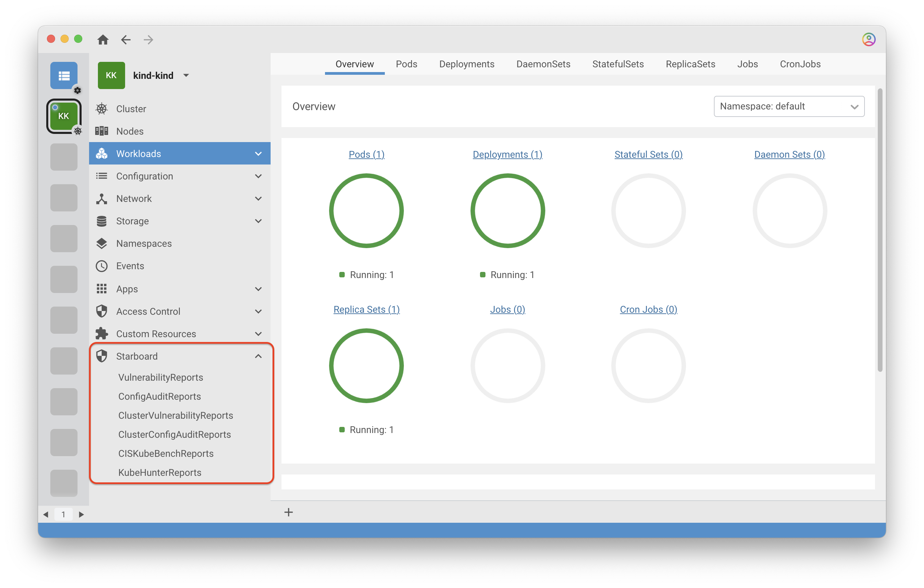Open the Cluster helm-wheel menu item

[x=131, y=109]
